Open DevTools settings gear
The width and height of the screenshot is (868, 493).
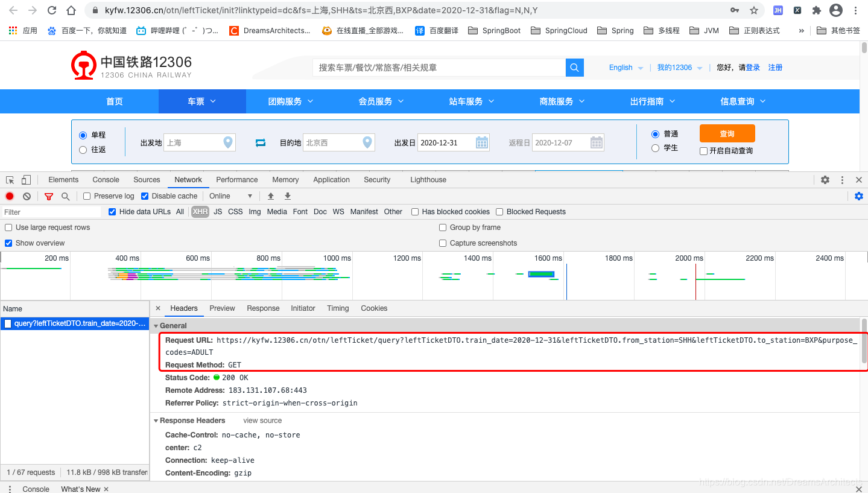(x=825, y=180)
